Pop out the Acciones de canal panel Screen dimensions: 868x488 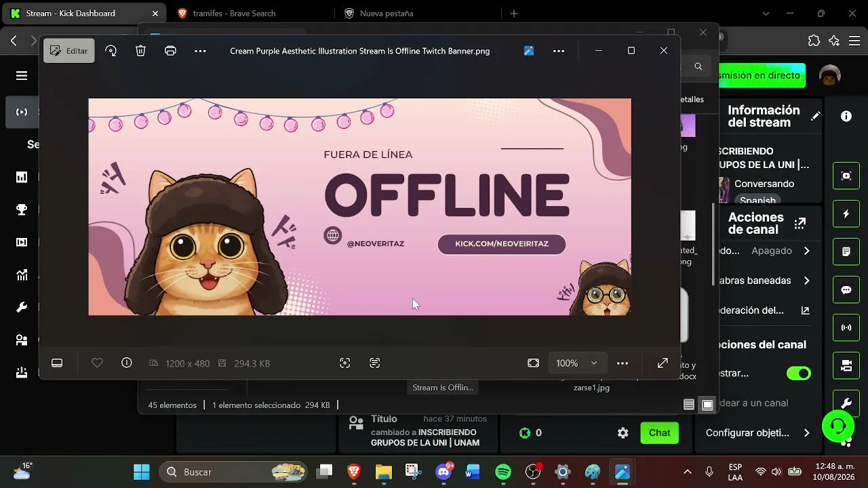800,223
